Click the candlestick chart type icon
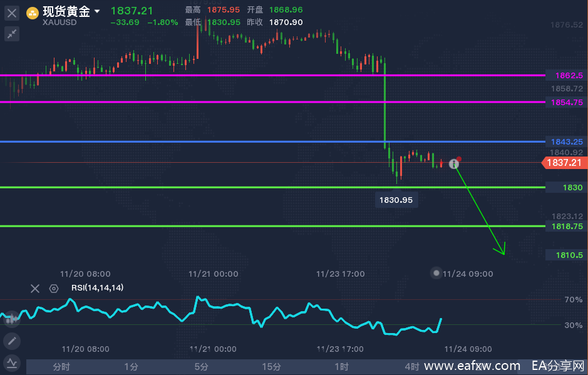This screenshot has height=375, width=588. pyautogui.click(x=11, y=319)
